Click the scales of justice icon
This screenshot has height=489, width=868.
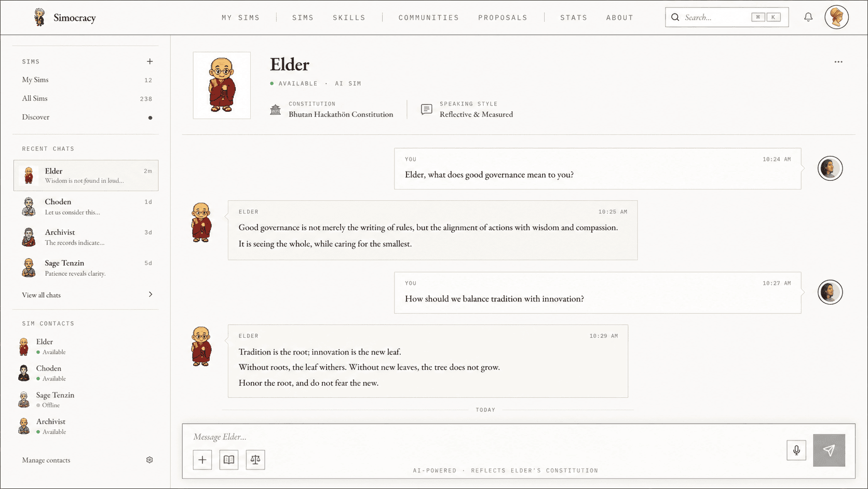click(x=255, y=459)
